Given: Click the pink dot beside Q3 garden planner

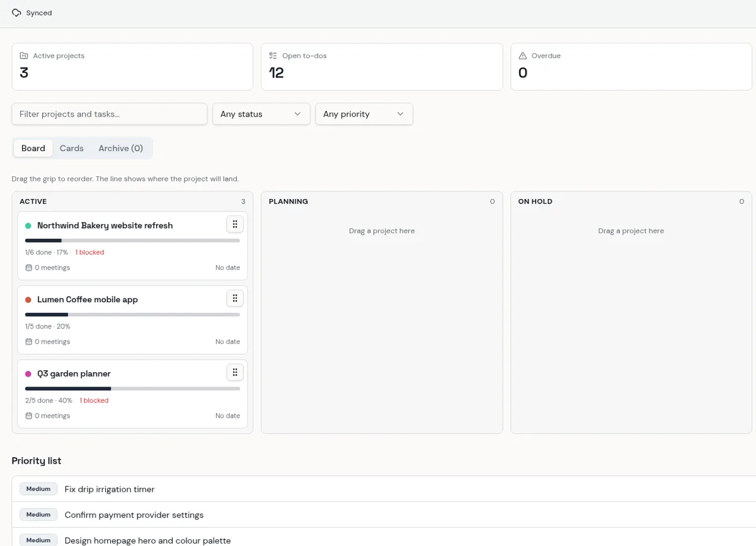Looking at the screenshot, I should (28, 374).
